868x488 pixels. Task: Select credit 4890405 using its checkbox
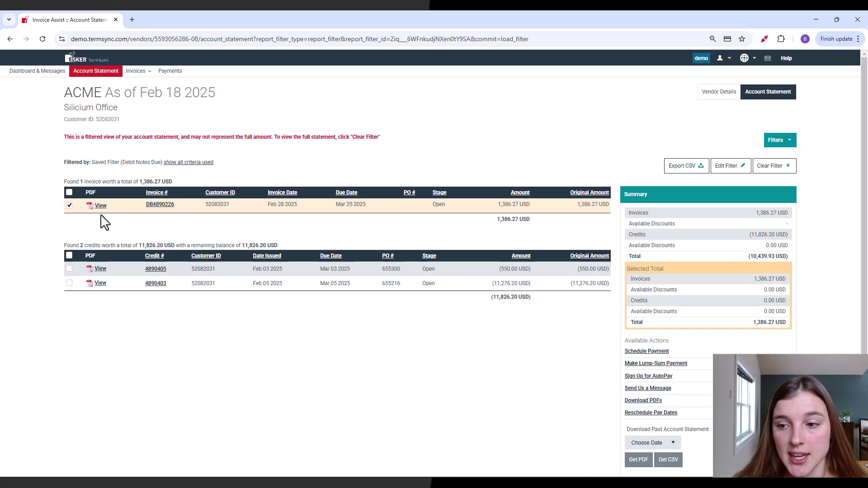(x=69, y=268)
